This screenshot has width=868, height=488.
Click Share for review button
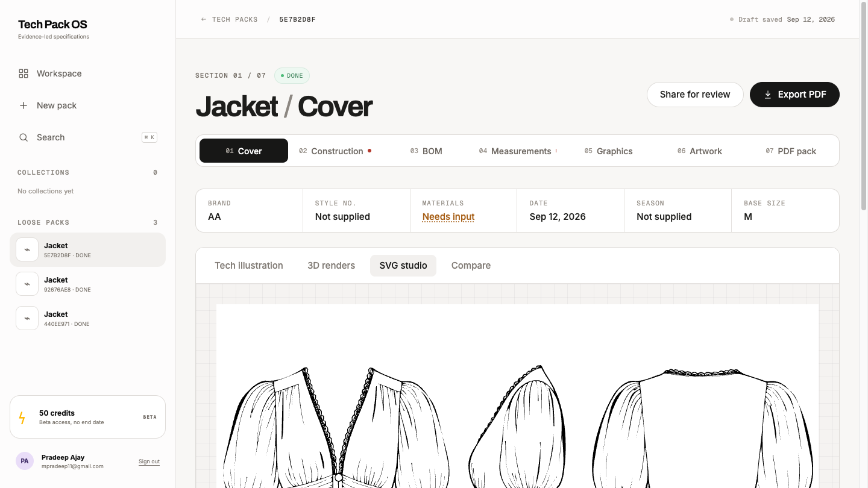click(695, 95)
